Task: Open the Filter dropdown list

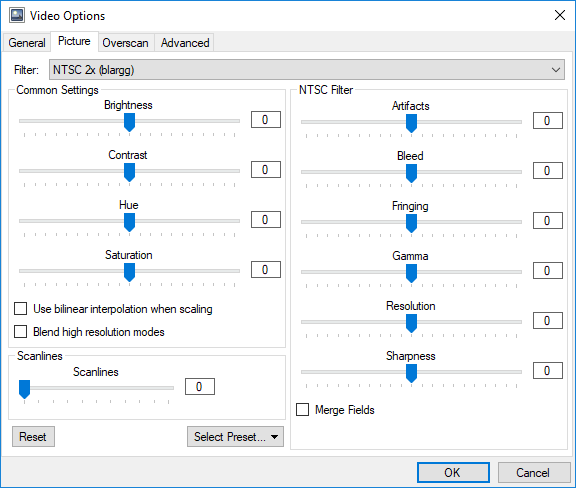Action: tap(307, 69)
